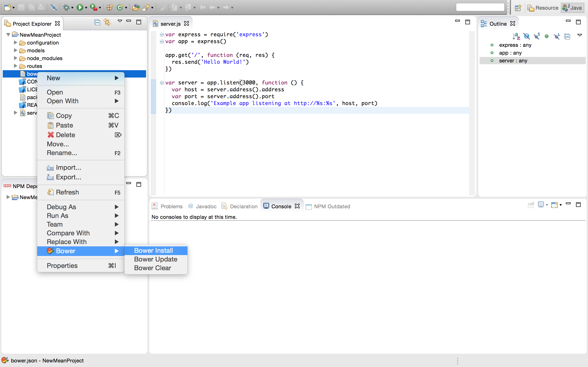Image resolution: width=588 pixels, height=367 pixels.
Task: Switch to the NPM Outdated tab
Action: pyautogui.click(x=332, y=206)
